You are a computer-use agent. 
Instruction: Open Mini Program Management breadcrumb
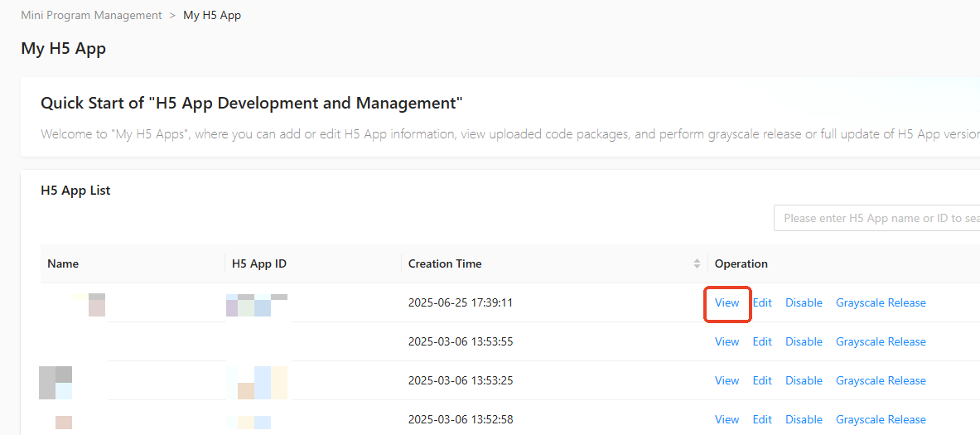91,15
